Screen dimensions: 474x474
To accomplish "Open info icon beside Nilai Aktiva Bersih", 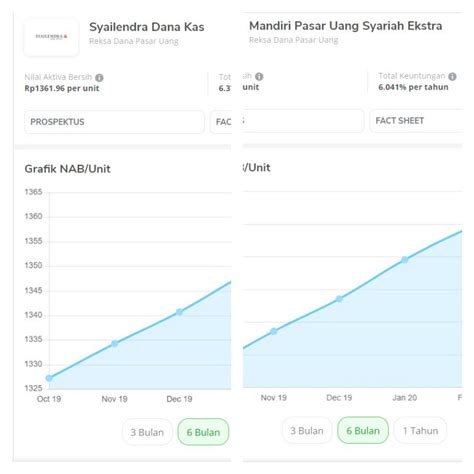I will tap(99, 78).
